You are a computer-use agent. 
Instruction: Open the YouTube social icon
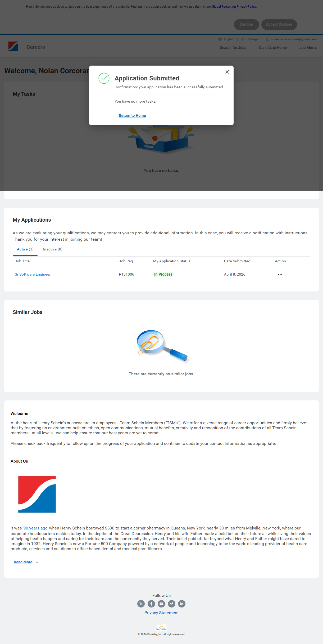pyautogui.click(x=161, y=604)
